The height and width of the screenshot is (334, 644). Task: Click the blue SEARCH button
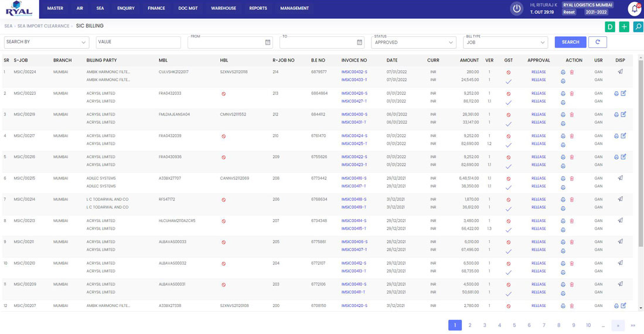click(x=571, y=42)
